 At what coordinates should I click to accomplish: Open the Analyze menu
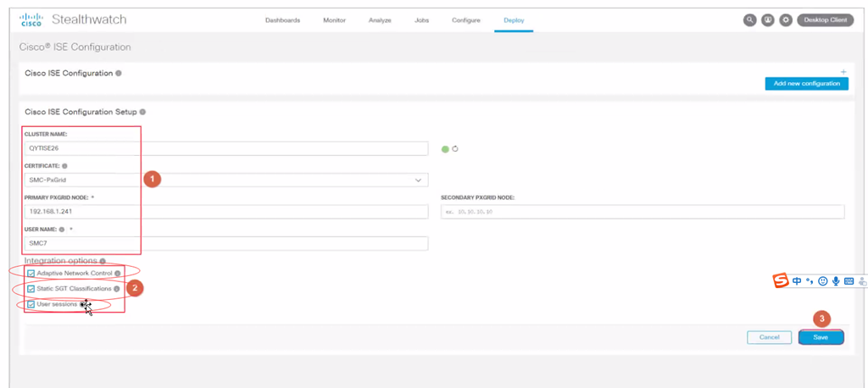380,20
